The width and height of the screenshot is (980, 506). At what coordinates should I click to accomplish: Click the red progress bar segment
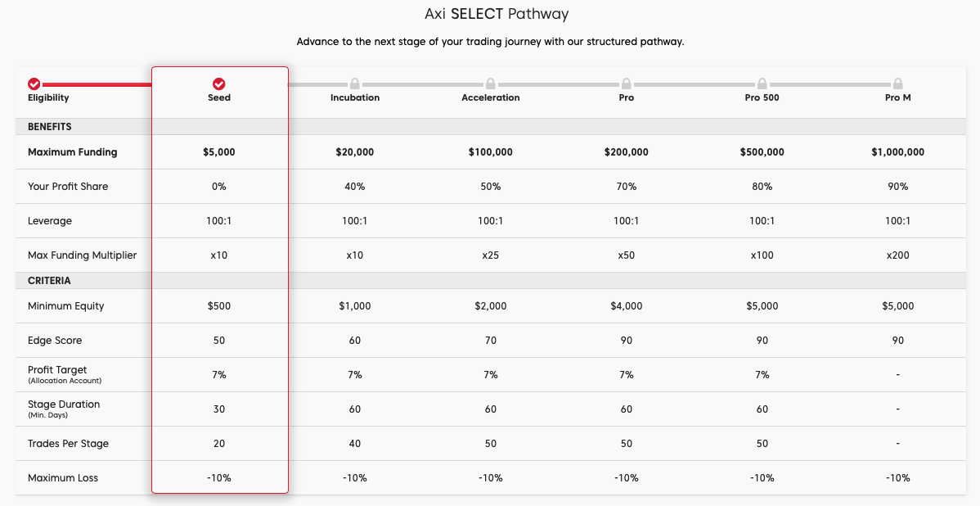point(97,84)
